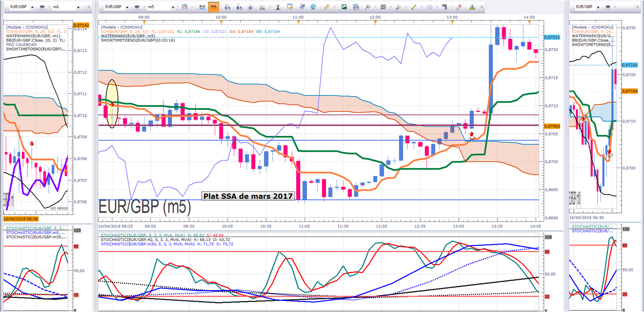Click PRO CALENDAR label in m1 chart

(21, 45)
